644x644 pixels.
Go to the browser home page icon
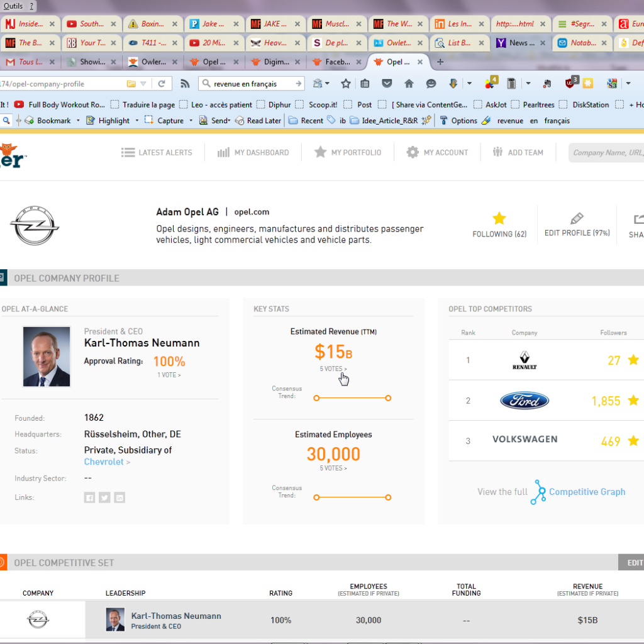409,84
